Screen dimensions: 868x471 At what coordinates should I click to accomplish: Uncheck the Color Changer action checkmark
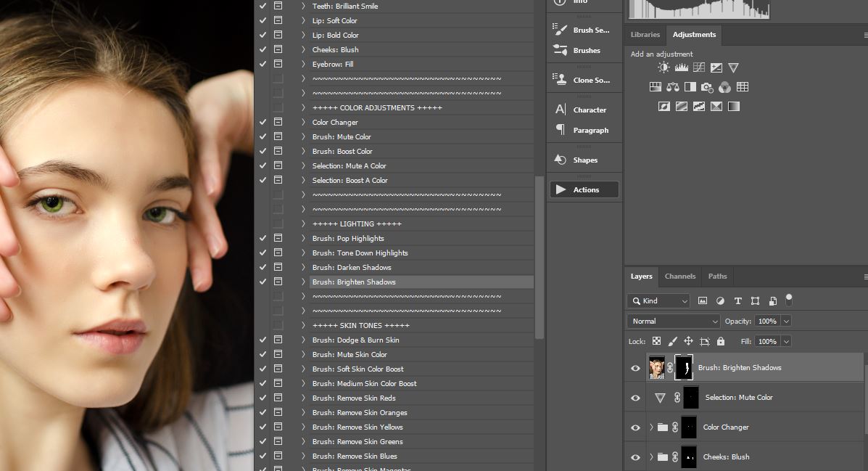[263, 122]
